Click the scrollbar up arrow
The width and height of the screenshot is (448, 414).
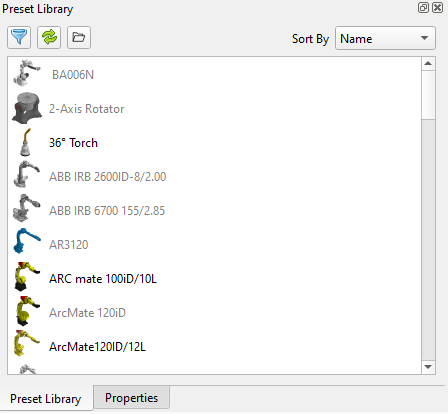(x=428, y=64)
